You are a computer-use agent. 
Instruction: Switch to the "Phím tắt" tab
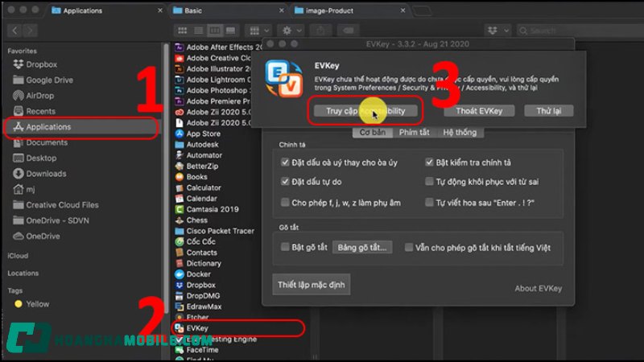[x=414, y=132]
